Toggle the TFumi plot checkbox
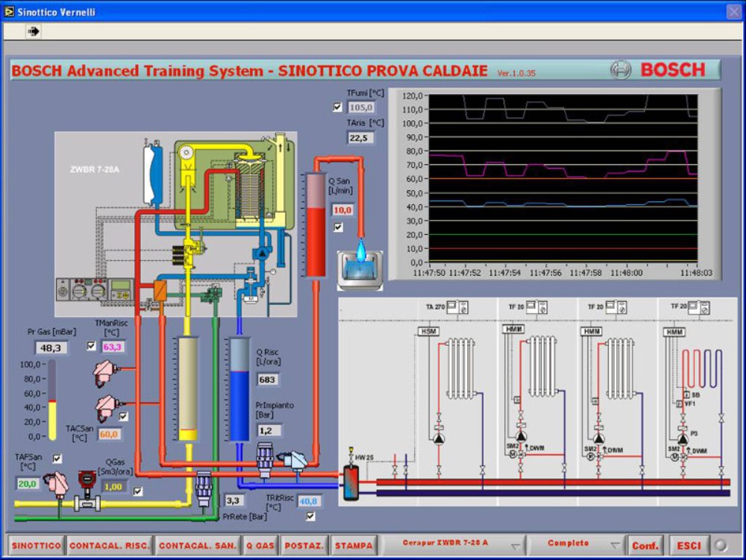Image resolution: width=746 pixels, height=560 pixels. point(337,107)
